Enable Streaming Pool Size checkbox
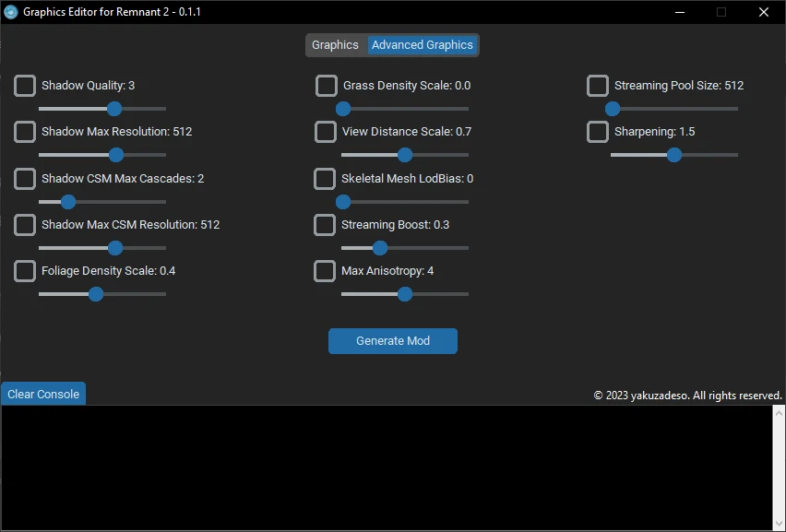The image size is (786, 532). 598,86
